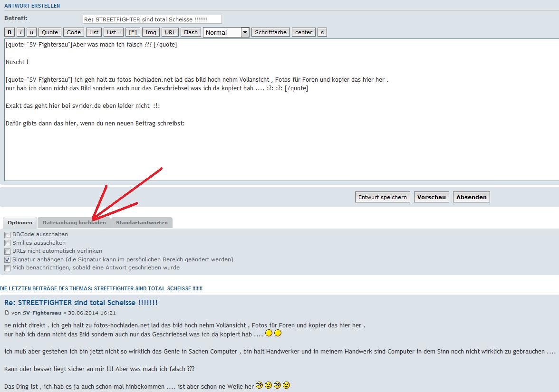Open the Standartantworten tab
Viewport: 559px width, 392px height.
[x=142, y=222]
